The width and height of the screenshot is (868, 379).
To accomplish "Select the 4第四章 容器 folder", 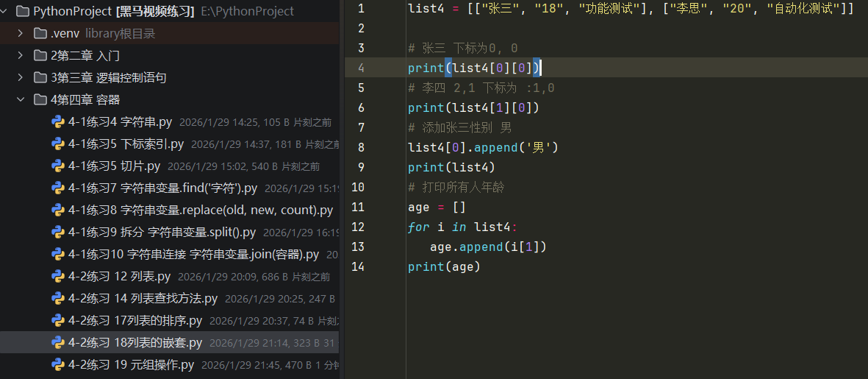I will pyautogui.click(x=85, y=100).
